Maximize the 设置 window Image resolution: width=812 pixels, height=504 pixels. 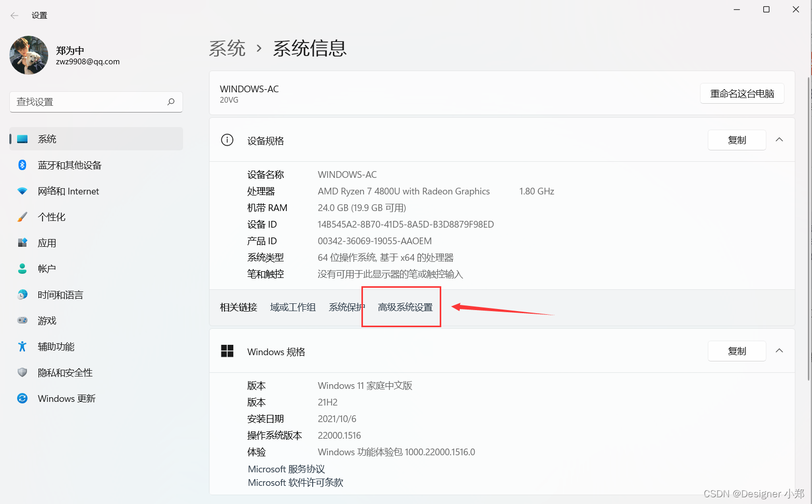[x=766, y=9]
